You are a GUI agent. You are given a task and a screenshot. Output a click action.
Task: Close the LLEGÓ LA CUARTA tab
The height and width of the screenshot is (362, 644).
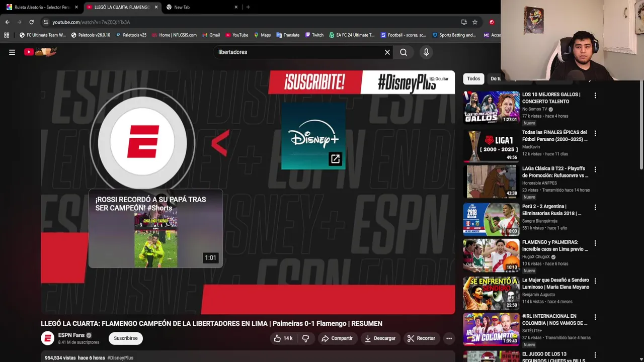(156, 7)
